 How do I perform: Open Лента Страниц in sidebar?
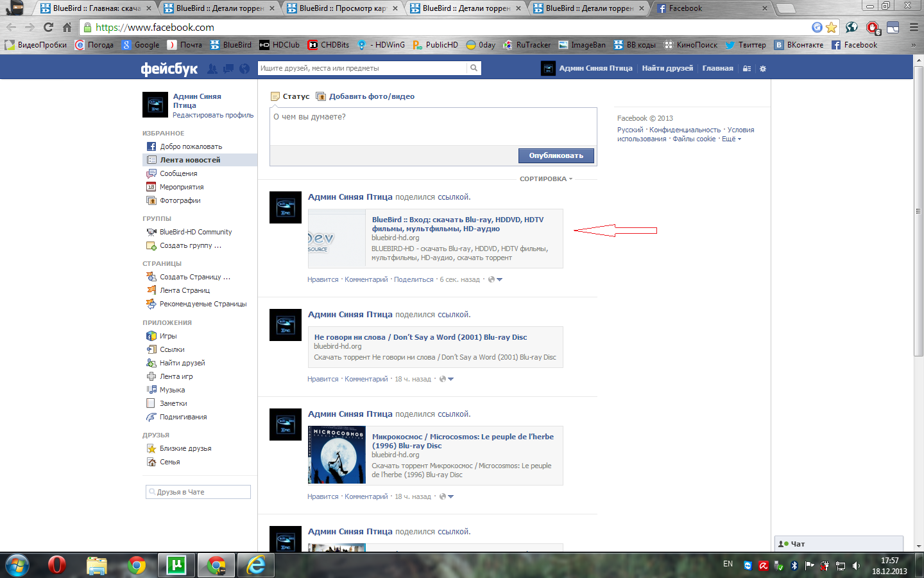(x=185, y=290)
